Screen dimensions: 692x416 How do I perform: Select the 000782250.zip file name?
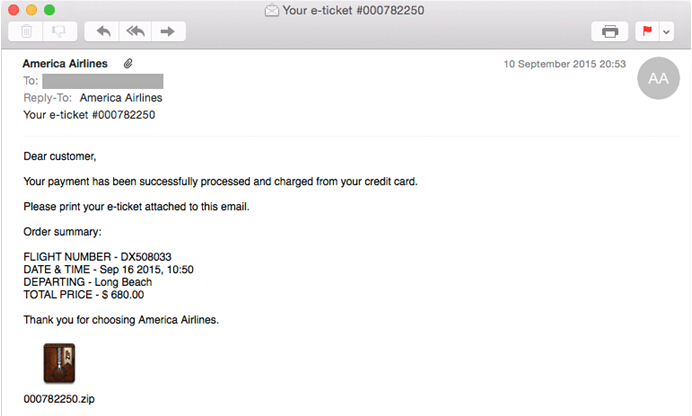tap(59, 399)
